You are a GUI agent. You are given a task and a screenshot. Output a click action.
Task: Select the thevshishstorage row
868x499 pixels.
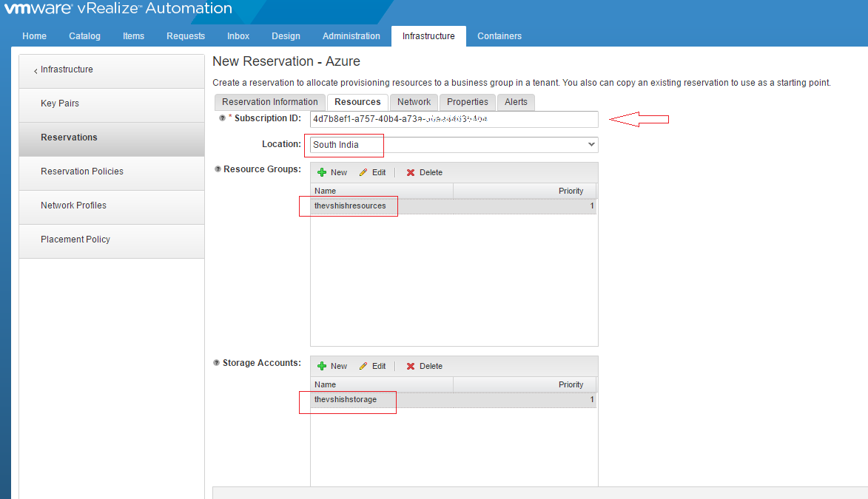pyautogui.click(x=346, y=399)
